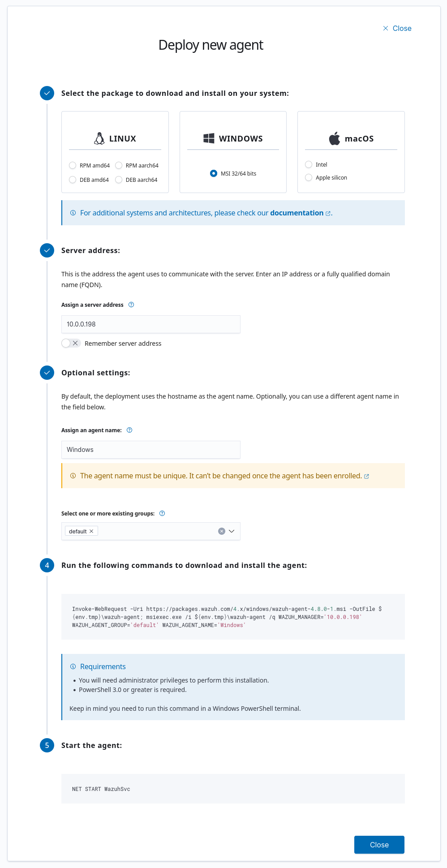Viewport: 447px width, 868px height.
Task: Click the Apple icon in the macOS card
Action: pyautogui.click(x=334, y=138)
